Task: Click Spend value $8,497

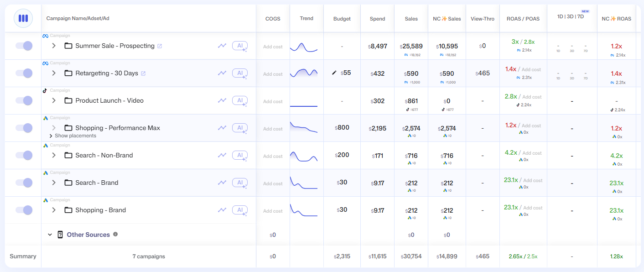Action: point(377,46)
